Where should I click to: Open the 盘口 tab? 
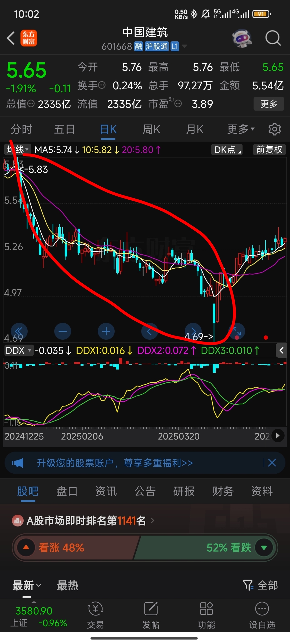(67, 491)
